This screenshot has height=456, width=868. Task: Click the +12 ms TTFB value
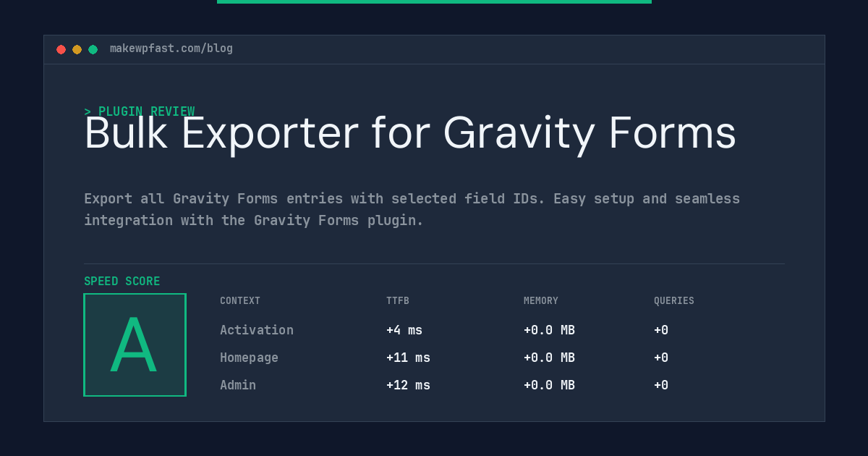point(408,385)
